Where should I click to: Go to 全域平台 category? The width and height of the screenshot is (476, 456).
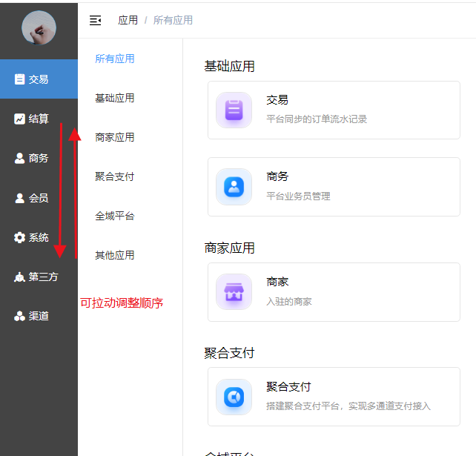click(115, 217)
